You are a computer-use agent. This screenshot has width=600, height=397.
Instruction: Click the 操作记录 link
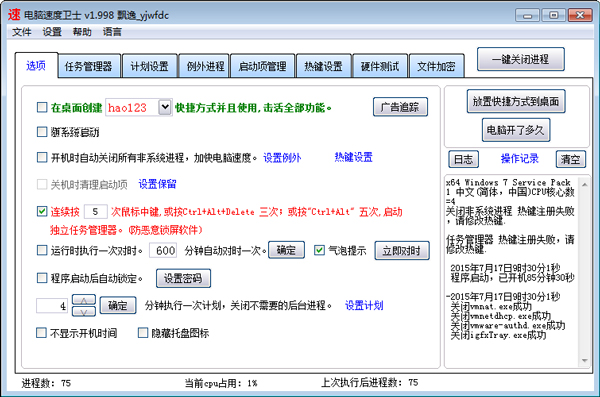point(520,158)
